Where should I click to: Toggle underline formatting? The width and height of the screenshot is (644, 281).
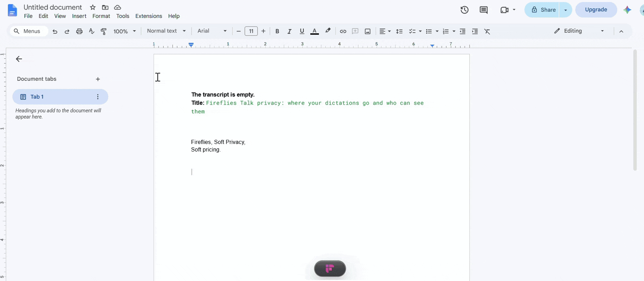pyautogui.click(x=302, y=31)
